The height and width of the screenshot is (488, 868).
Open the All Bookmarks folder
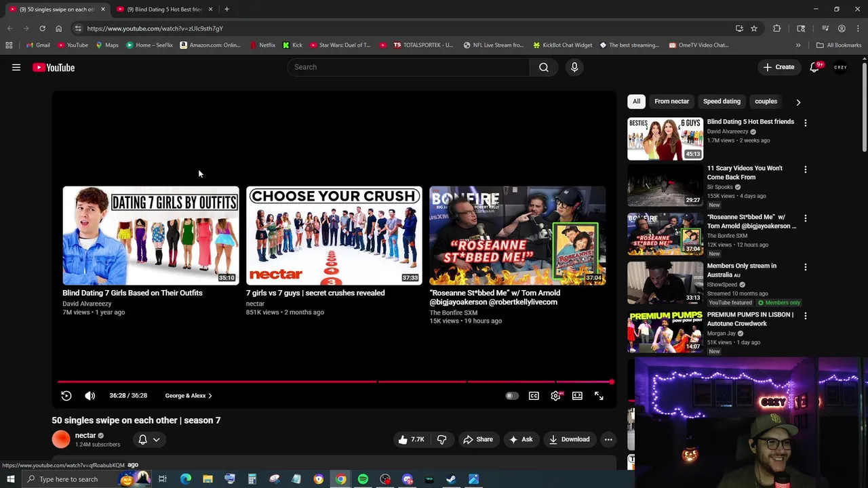point(838,45)
